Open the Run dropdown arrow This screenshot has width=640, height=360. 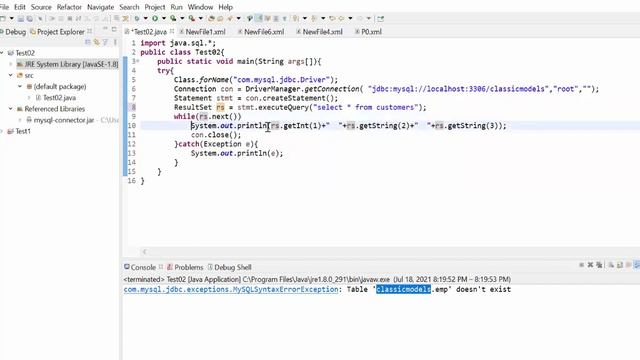pos(164,18)
